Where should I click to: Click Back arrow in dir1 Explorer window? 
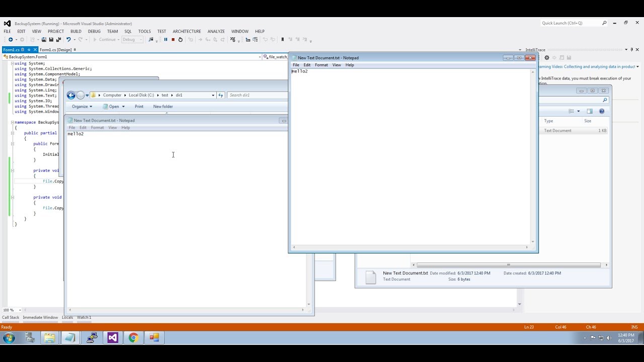[71, 95]
